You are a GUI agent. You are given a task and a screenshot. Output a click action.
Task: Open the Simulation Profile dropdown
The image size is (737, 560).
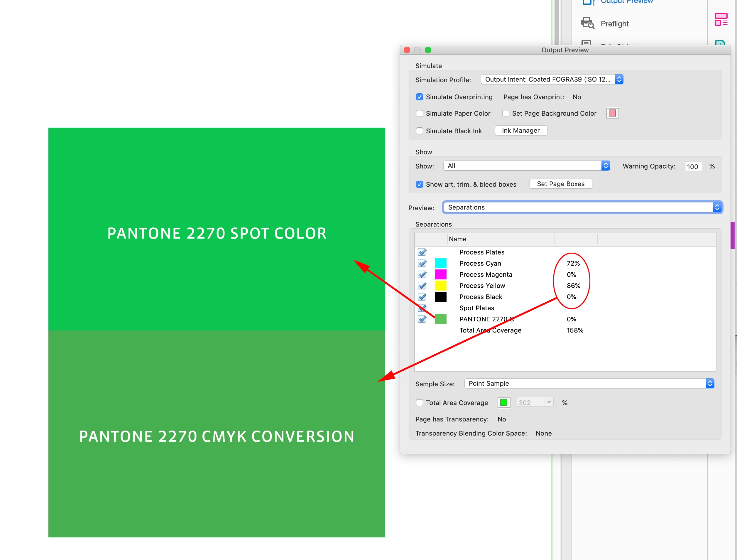(x=551, y=79)
